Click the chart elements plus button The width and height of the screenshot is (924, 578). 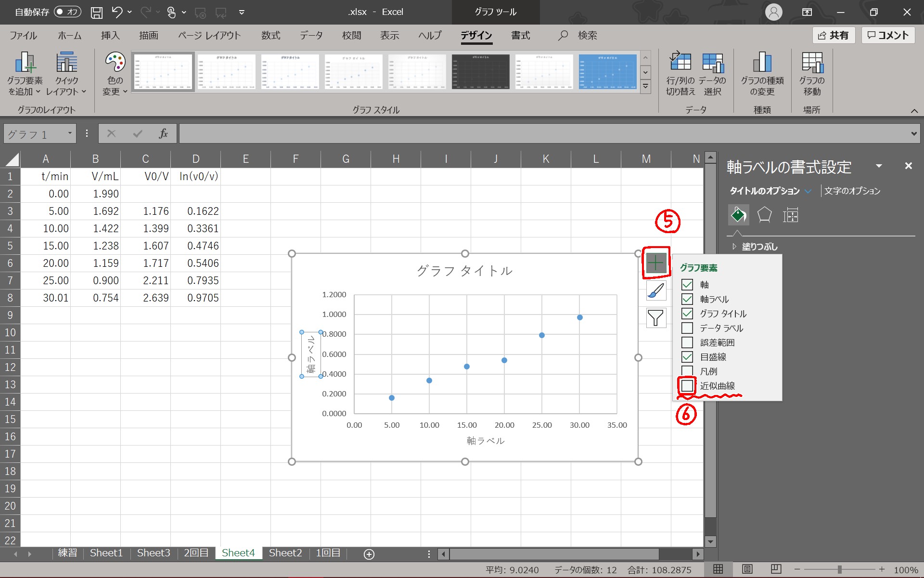[x=655, y=263]
